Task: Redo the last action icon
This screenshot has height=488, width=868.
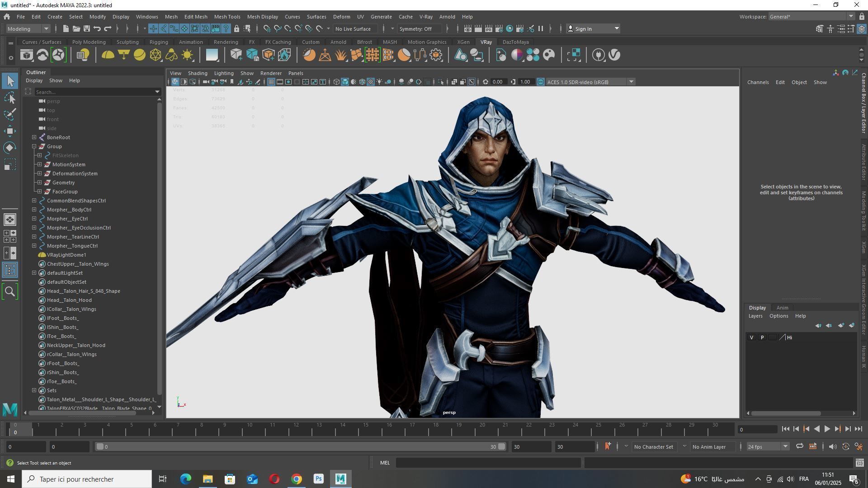Action: [x=108, y=29]
